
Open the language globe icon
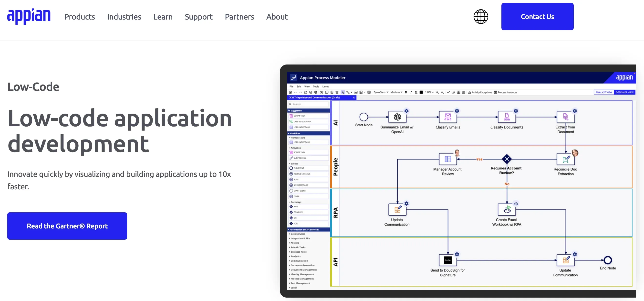(480, 17)
